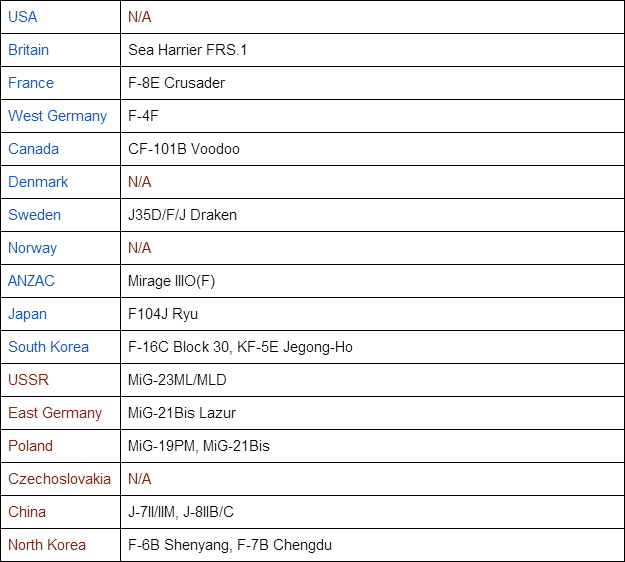Follow the Norway link
The image size is (625, 562).
coord(32,248)
